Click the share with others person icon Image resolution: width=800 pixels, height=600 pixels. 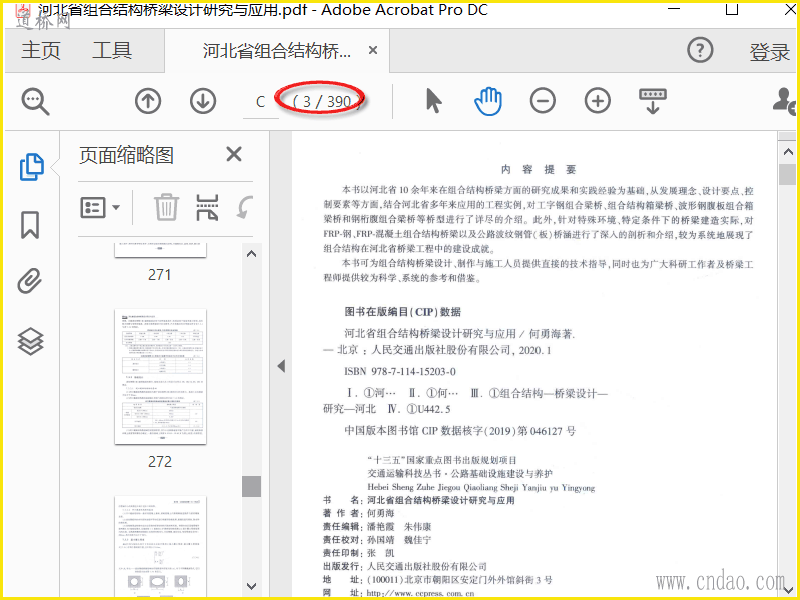pyautogui.click(x=785, y=101)
